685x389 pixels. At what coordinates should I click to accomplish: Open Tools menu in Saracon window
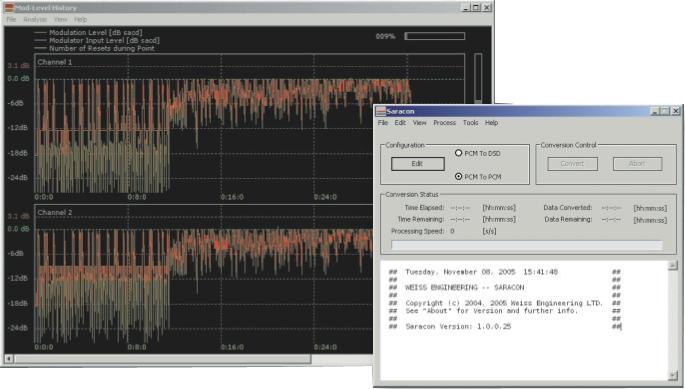[471, 123]
